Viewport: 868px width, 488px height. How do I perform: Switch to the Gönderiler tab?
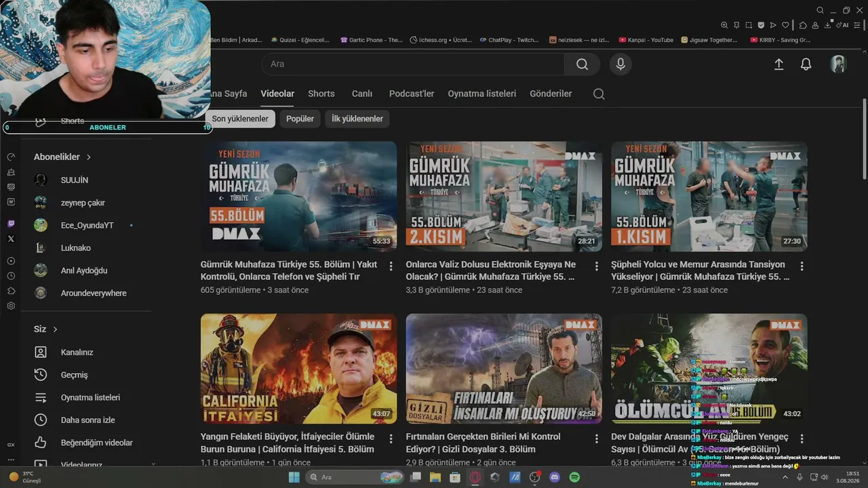point(551,94)
